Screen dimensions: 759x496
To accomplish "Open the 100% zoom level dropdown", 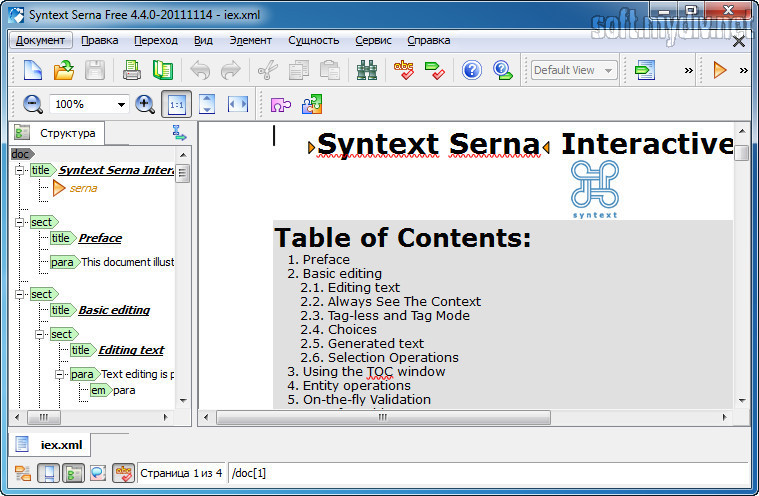I will pyautogui.click(x=121, y=105).
